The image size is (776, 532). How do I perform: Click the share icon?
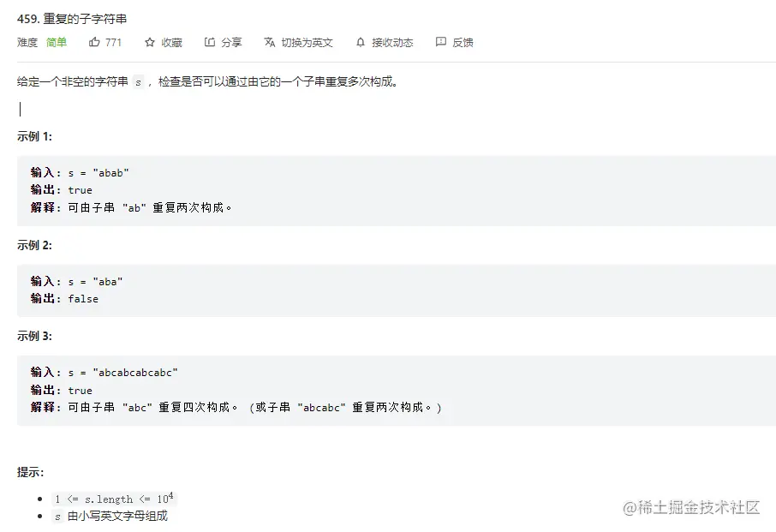pos(210,42)
